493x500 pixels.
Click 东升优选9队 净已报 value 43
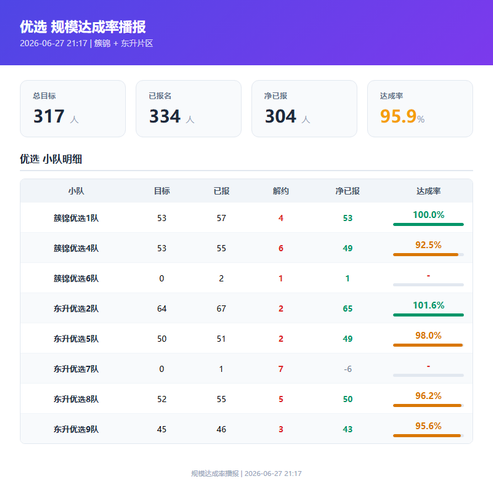347,429
